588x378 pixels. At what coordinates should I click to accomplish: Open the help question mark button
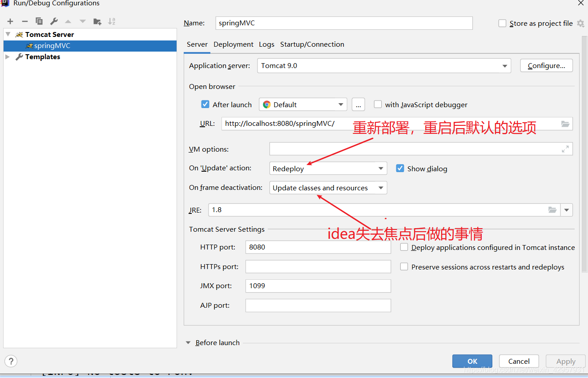(x=11, y=361)
